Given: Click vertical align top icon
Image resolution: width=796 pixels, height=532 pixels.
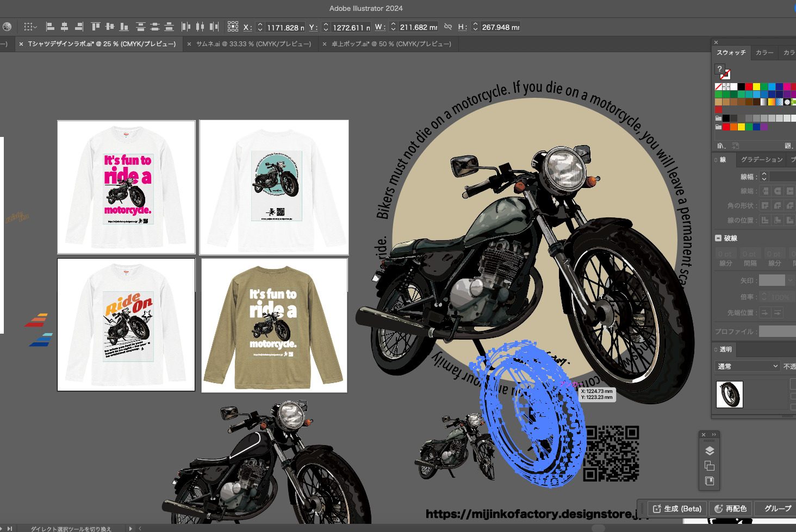Looking at the screenshot, I should 96,27.
